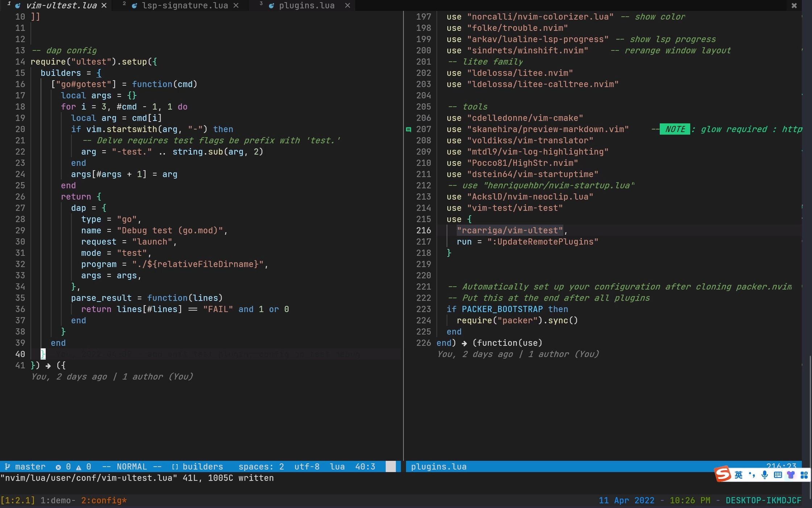Open the IME toolbox grid icon
Screen dimensions: 812x508
click(804, 475)
